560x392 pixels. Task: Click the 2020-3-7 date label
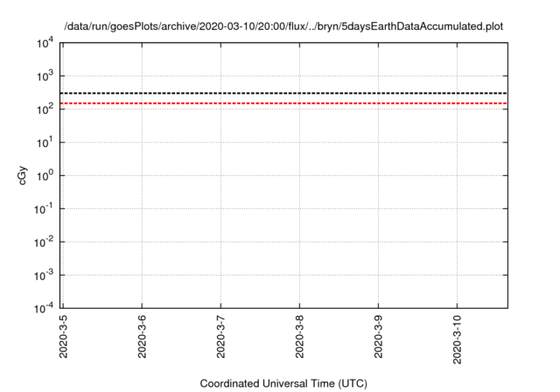coord(220,337)
